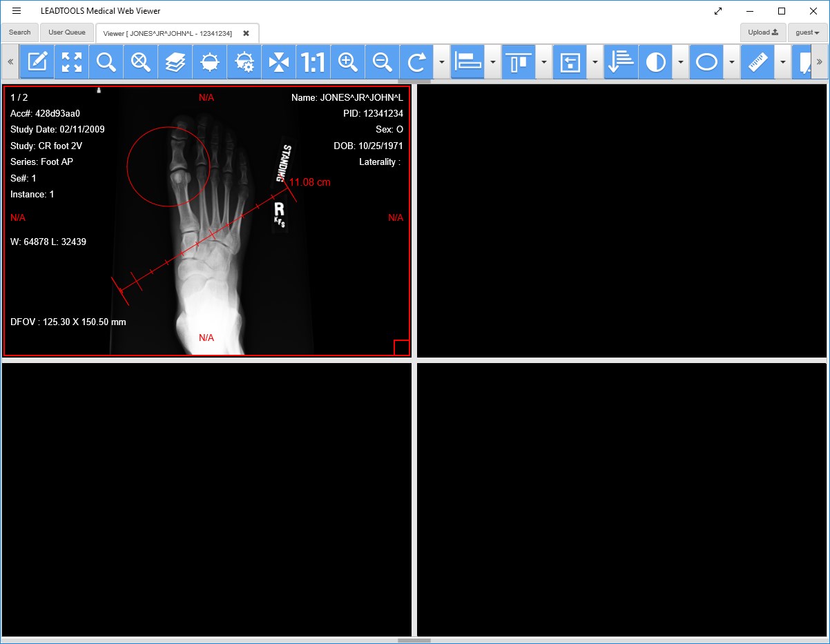
Task: Click the 1:1 actual size tool
Action: coord(313,61)
